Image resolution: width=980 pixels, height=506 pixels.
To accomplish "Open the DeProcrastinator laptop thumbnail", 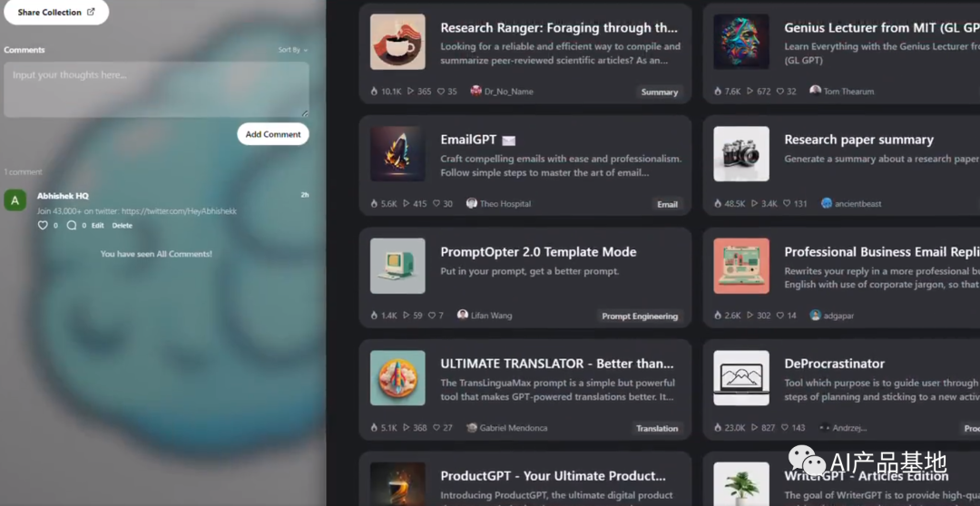I will [741, 378].
